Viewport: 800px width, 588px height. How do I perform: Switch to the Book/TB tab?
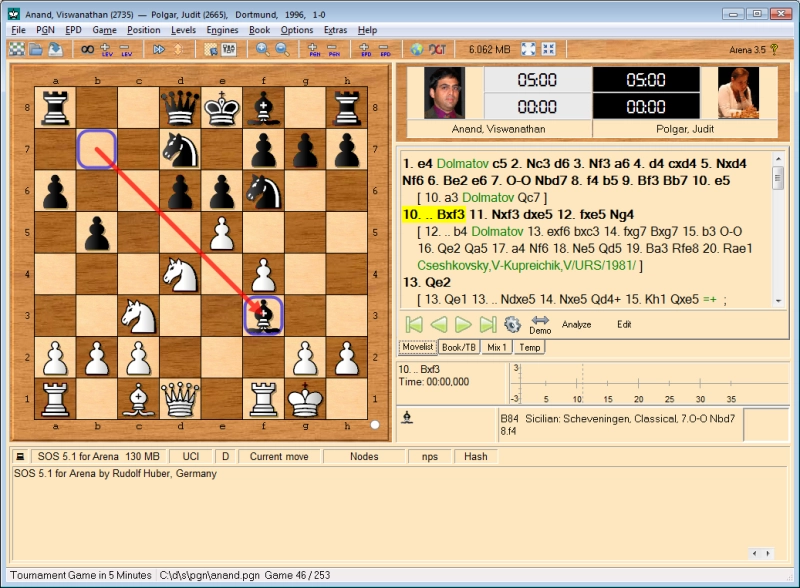(x=459, y=348)
